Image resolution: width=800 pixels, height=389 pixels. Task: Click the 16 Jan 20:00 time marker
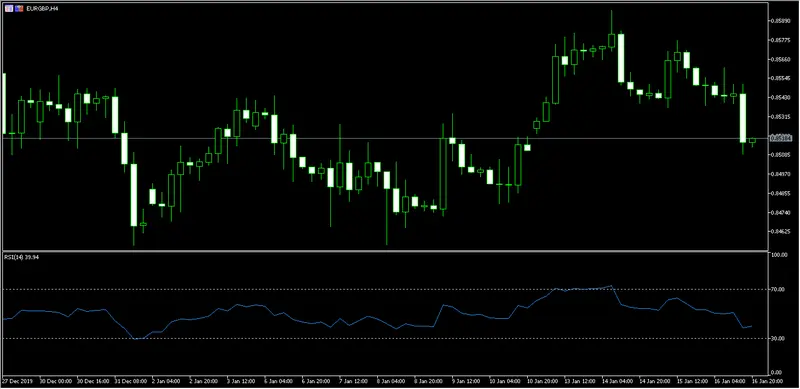coord(767,381)
